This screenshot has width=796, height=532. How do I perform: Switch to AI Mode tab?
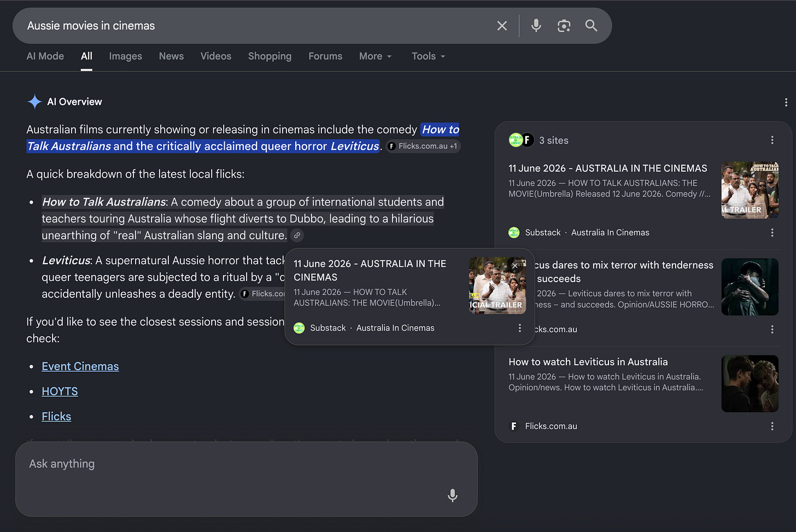45,56
